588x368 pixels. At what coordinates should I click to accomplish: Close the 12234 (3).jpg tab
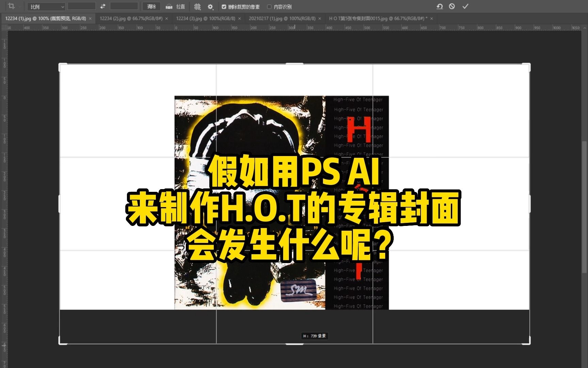(240, 19)
